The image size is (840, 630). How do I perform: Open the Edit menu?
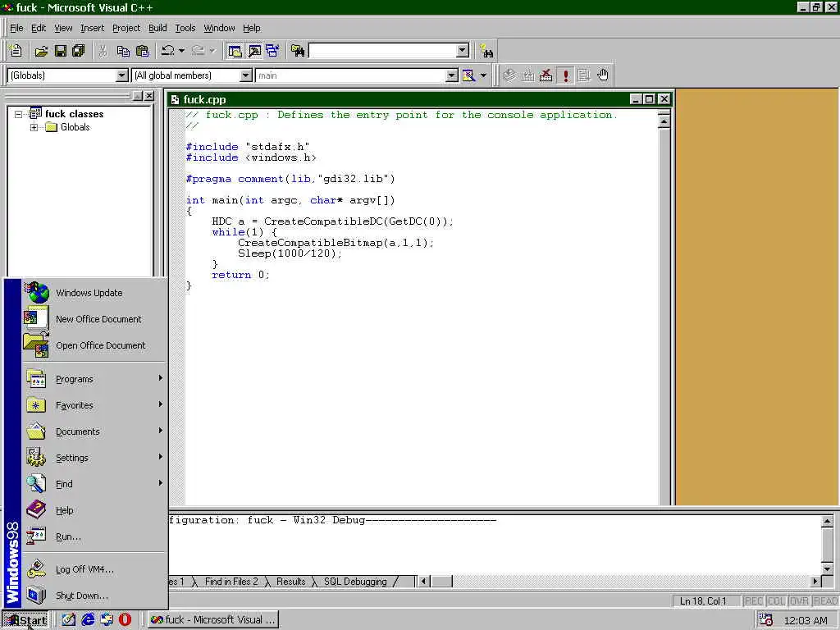pos(39,28)
